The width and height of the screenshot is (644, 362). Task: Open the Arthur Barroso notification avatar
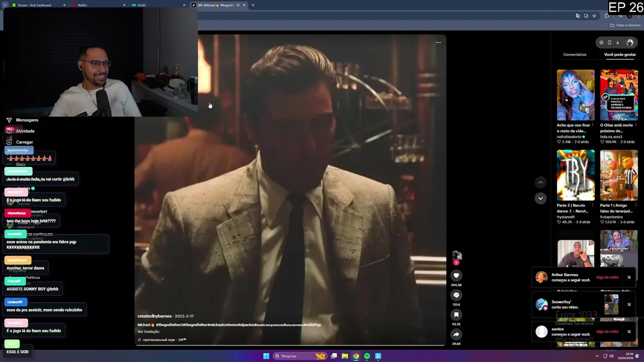541,278
